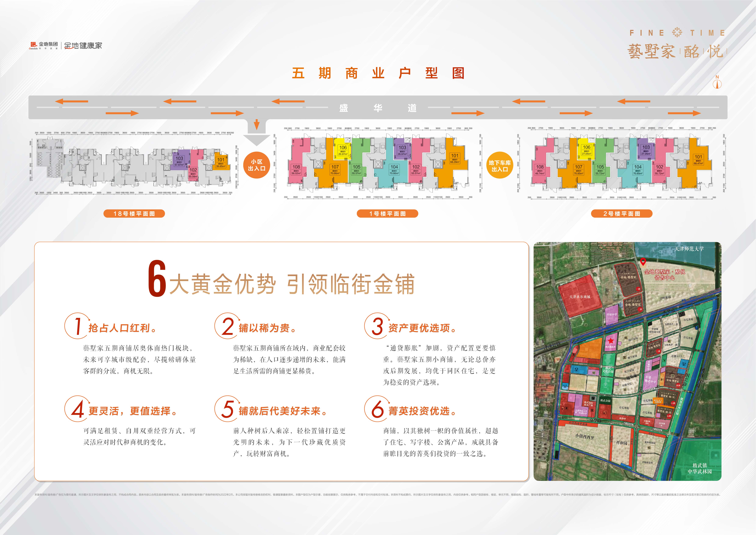Click the 资产更优选项 heading
Screen dimensions: 756x535
click(x=423, y=328)
